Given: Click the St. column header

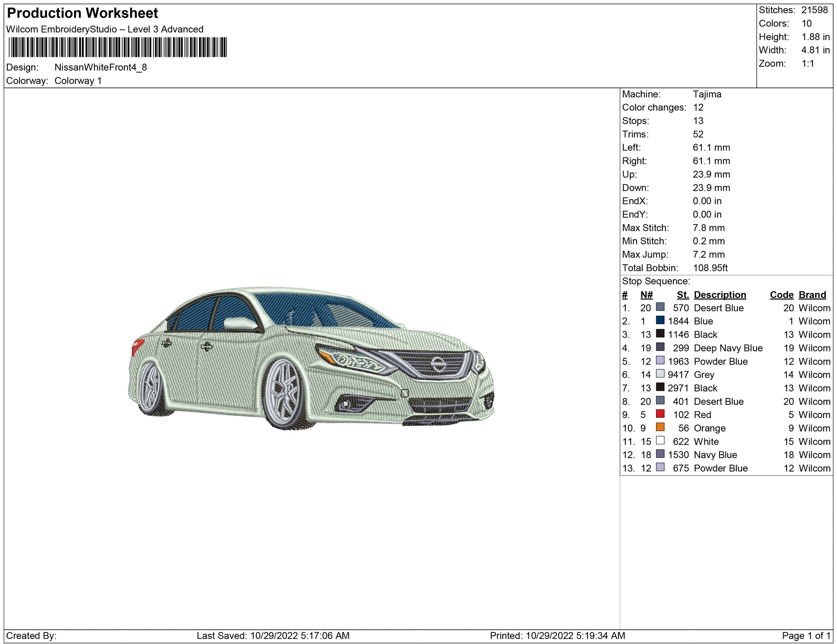Looking at the screenshot, I should (683, 295).
